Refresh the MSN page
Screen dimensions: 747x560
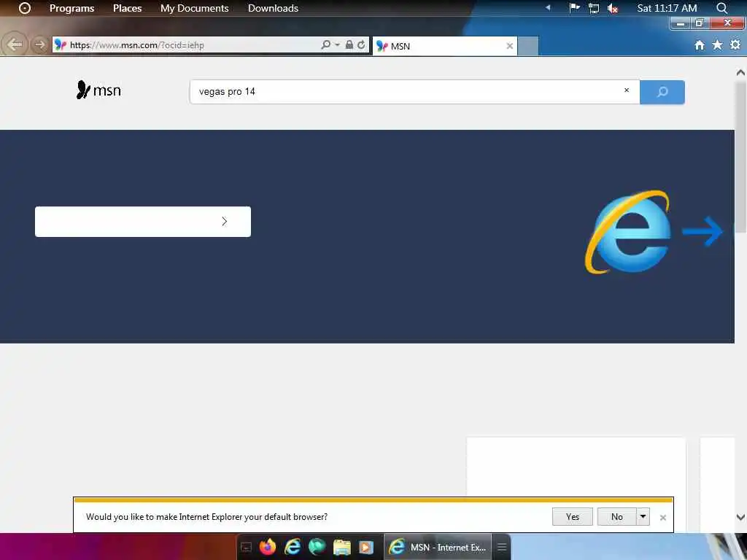[x=362, y=44]
